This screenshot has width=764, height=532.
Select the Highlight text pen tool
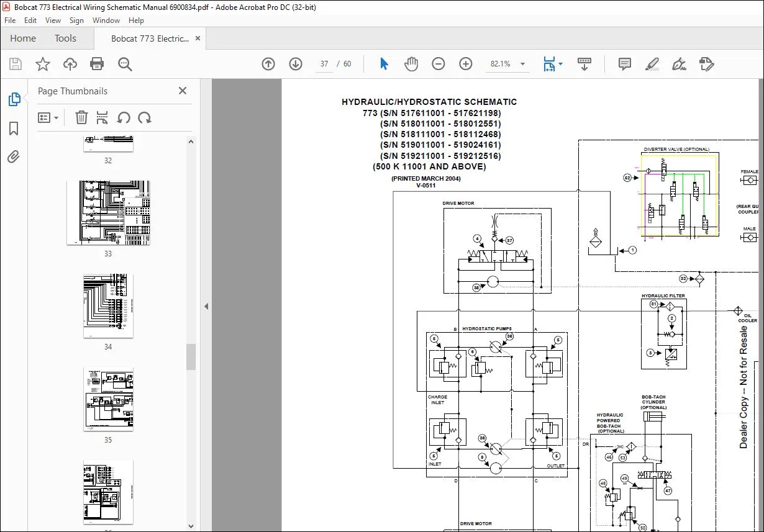tap(652, 64)
